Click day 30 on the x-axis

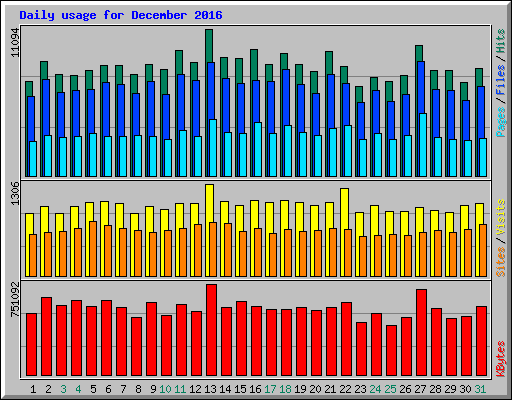click(465, 389)
